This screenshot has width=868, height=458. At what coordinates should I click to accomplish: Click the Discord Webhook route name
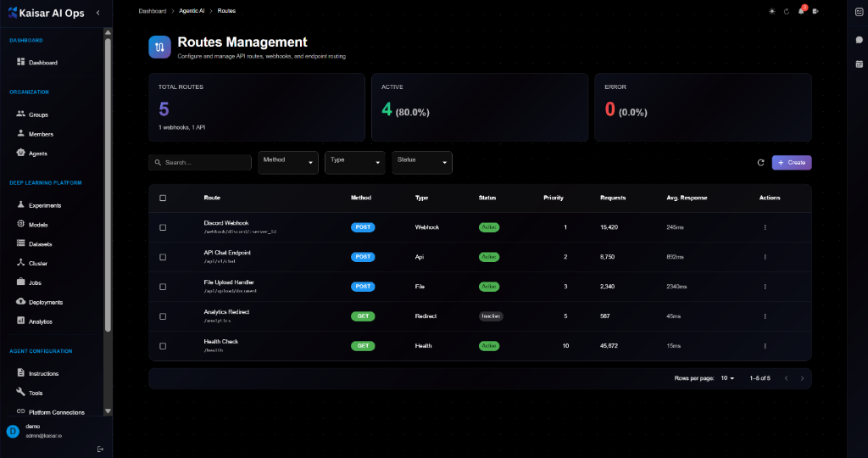click(x=225, y=223)
